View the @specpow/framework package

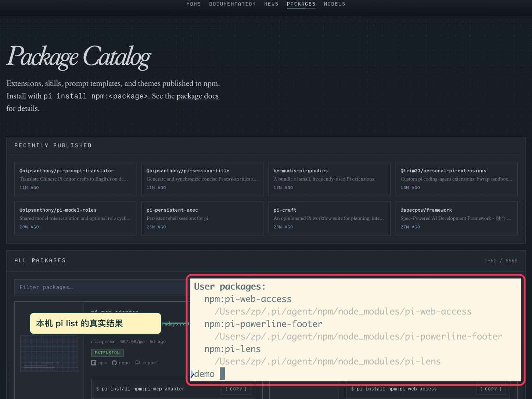[x=456, y=218]
